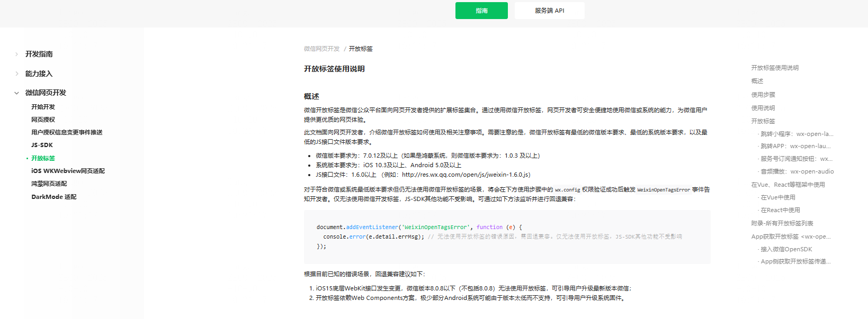Click the wx.config inline code
Image resolution: width=868 pixels, height=319 pixels.
click(x=567, y=190)
